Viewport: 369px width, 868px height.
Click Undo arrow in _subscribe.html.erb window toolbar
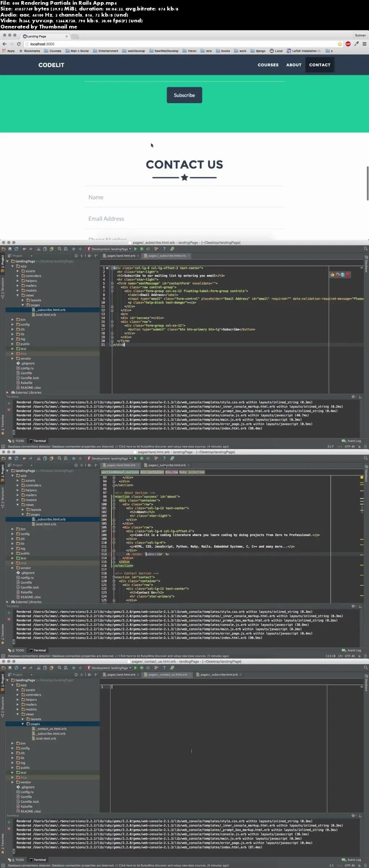click(x=24, y=249)
